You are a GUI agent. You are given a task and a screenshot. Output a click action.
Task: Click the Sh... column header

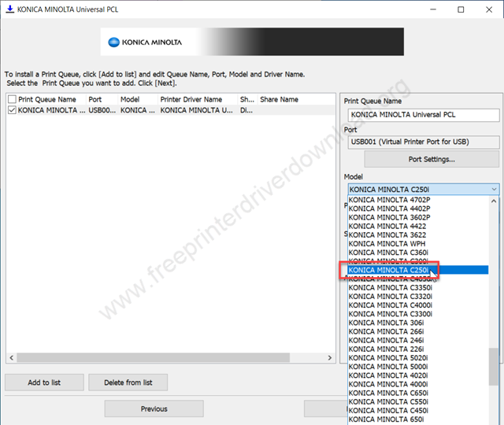(x=247, y=99)
